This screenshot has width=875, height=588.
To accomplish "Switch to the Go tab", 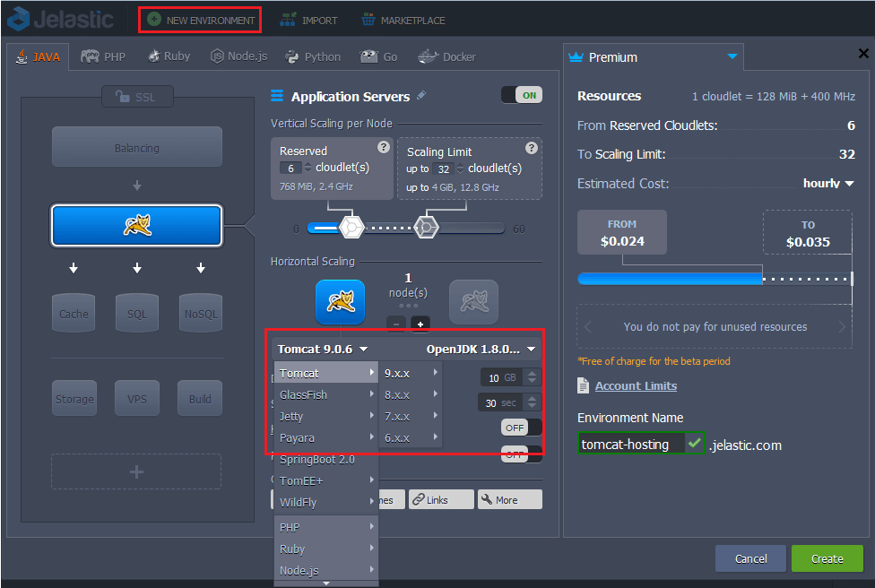I will coord(379,56).
